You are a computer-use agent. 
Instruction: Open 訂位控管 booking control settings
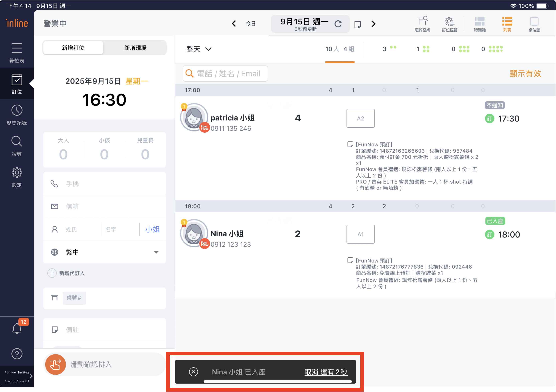pos(449,24)
